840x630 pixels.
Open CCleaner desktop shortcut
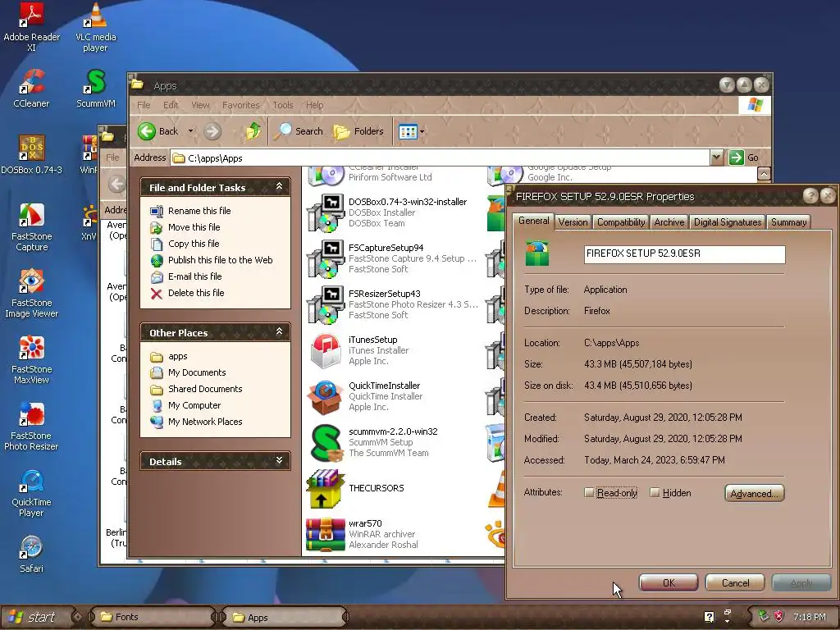point(32,89)
